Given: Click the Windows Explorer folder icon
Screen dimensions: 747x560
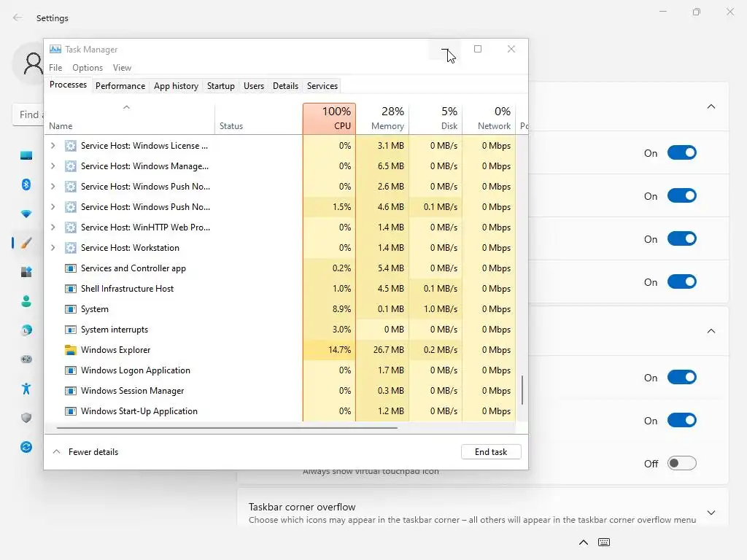Looking at the screenshot, I should [x=71, y=350].
